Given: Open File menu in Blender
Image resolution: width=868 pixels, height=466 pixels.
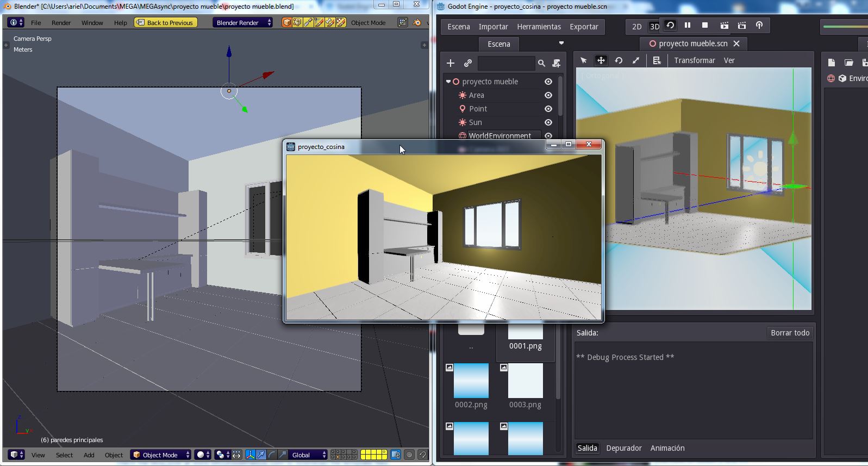Looking at the screenshot, I should click(36, 23).
